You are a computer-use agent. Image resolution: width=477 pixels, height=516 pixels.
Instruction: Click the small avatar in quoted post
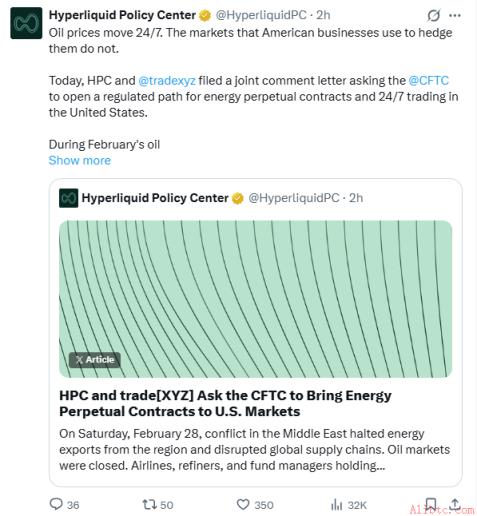pos(69,198)
